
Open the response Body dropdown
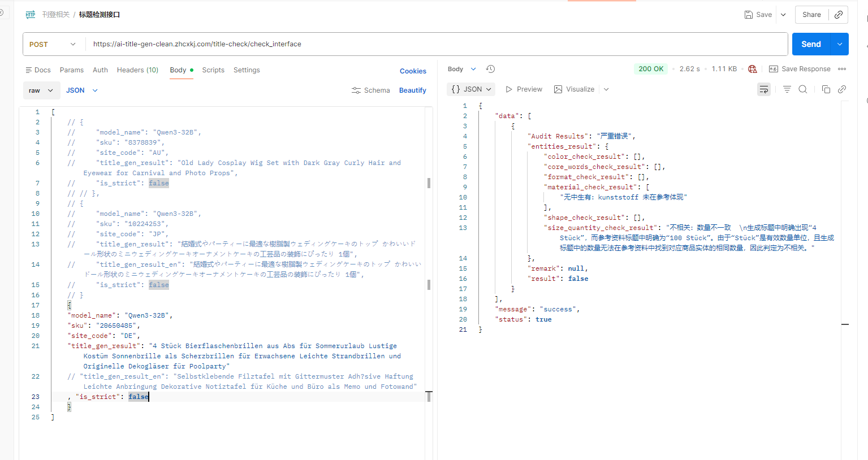462,69
